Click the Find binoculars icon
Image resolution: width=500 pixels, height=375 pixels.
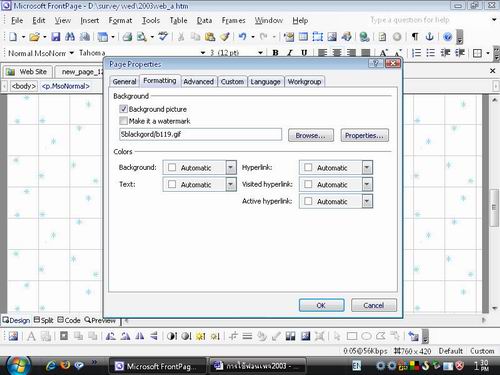click(70, 37)
